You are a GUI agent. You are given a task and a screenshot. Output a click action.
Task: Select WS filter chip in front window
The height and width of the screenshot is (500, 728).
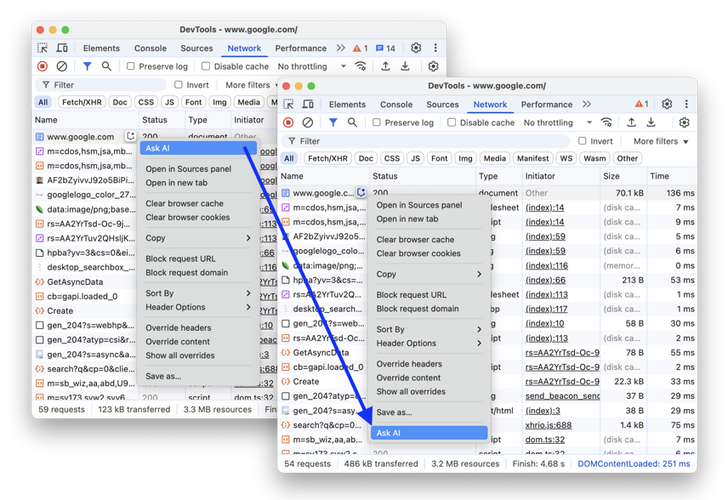(566, 158)
